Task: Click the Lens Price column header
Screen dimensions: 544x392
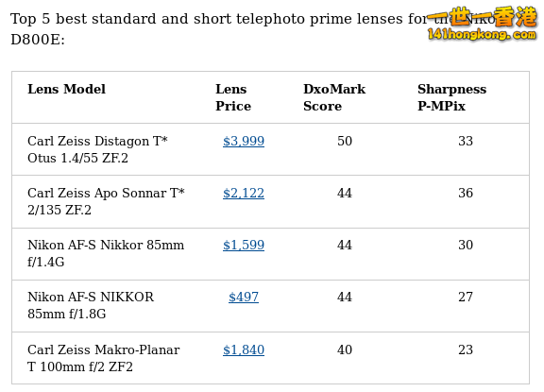Action: point(233,97)
